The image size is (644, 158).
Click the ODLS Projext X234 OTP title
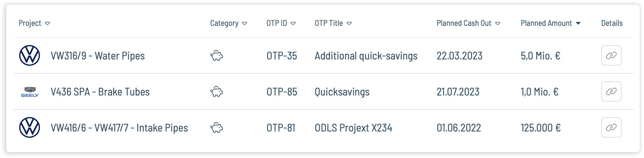tap(353, 128)
